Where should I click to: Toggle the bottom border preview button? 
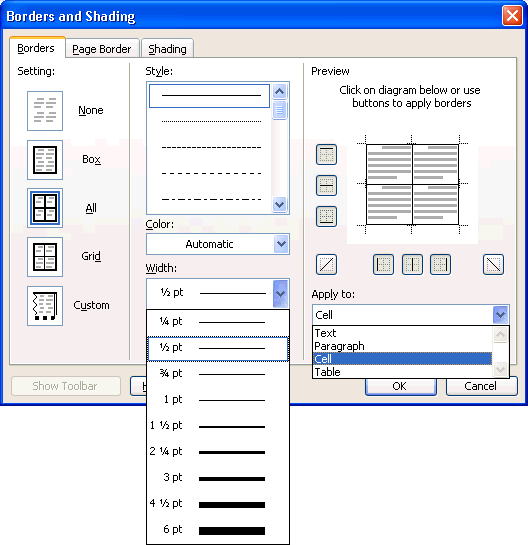(x=326, y=217)
